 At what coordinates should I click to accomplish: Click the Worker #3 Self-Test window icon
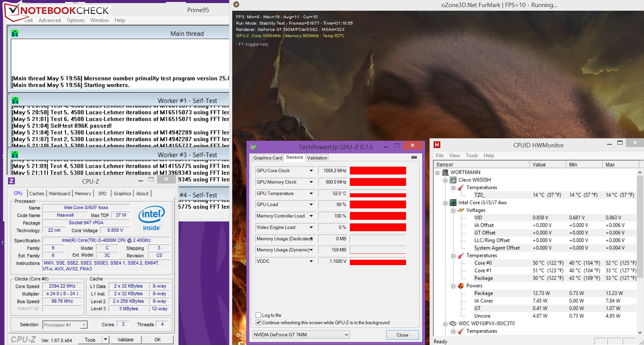click(15, 155)
